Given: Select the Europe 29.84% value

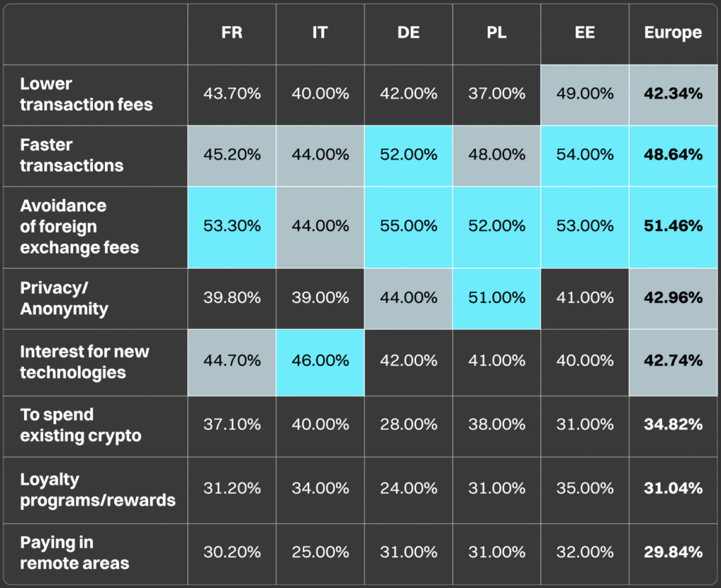Looking at the screenshot, I should click(672, 553).
